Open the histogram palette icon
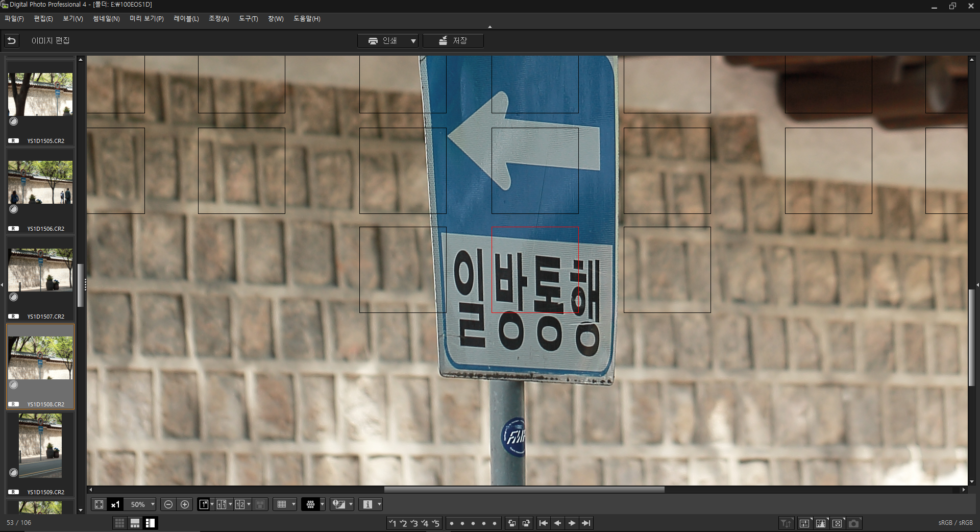Image resolution: width=980 pixels, height=532 pixels. click(821, 523)
